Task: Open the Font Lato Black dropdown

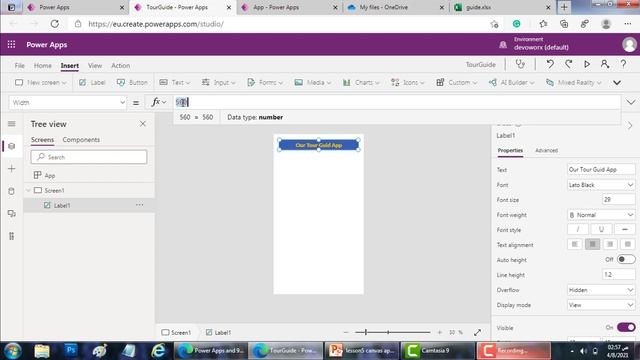Action: click(601, 185)
